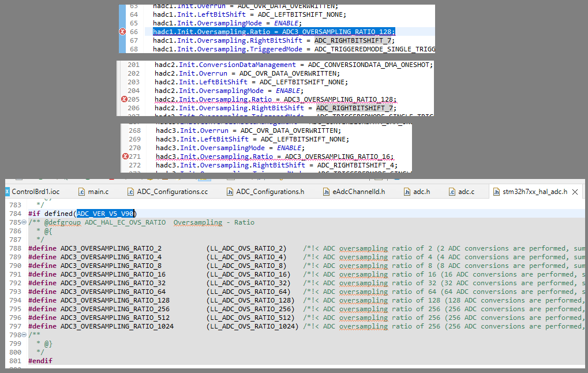The image size is (588, 373).
Task: Click line number 784 in the gutter
Action: [16, 214]
